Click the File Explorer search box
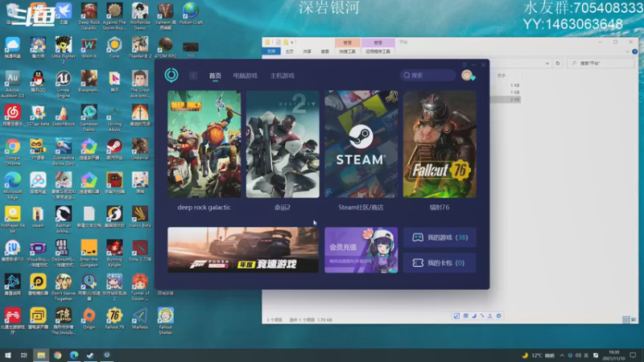Viewport: 644px width, 362px height. click(x=601, y=64)
